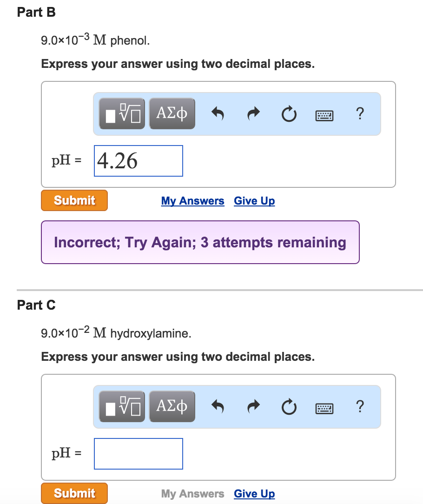The height and width of the screenshot is (504, 423).
Task: Give up on Part C
Action: point(254,493)
